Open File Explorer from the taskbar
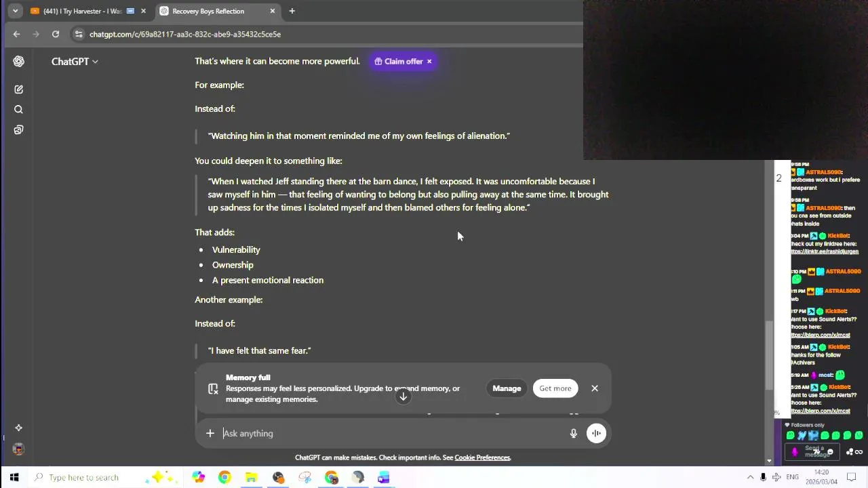The image size is (868, 488). [x=251, y=478]
